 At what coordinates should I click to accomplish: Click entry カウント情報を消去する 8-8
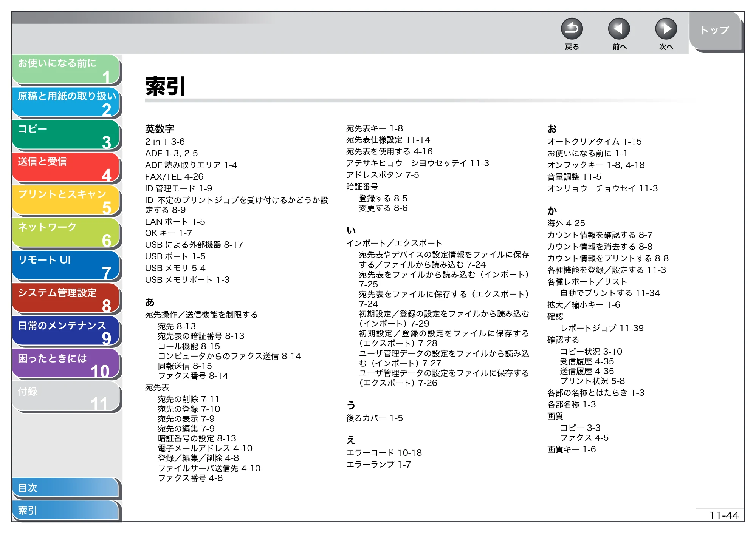point(600,247)
